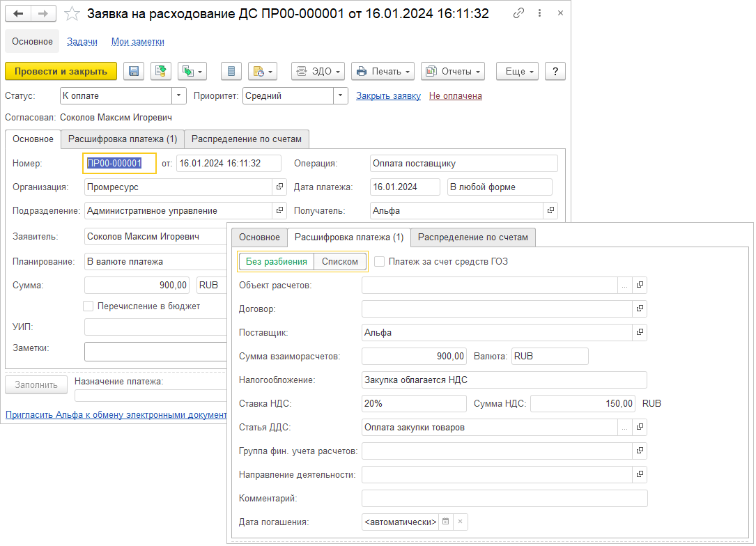Open the Поставщик field's linked record icon

tap(639, 332)
